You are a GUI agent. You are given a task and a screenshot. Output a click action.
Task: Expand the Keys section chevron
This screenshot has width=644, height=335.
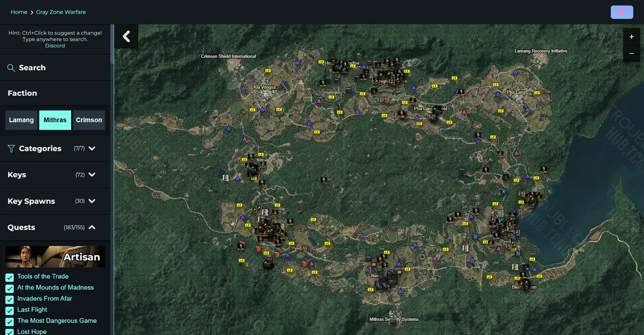click(92, 175)
